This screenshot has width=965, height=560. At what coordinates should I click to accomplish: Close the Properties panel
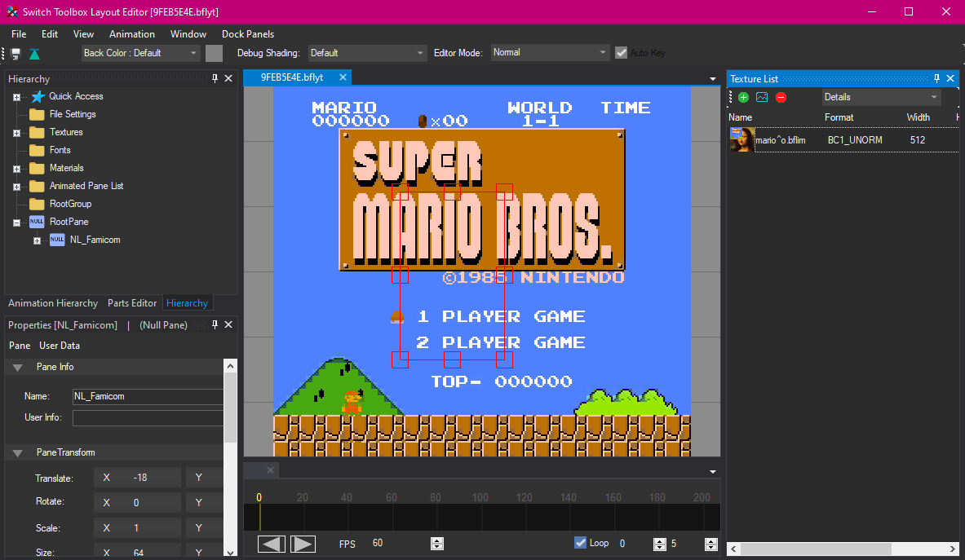228,324
